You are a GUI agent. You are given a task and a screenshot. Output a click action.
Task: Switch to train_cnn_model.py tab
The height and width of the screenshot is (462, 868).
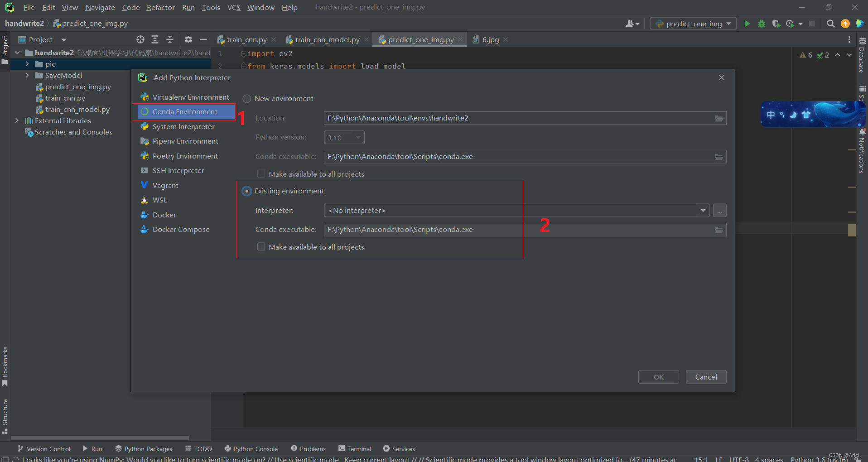pyautogui.click(x=327, y=39)
